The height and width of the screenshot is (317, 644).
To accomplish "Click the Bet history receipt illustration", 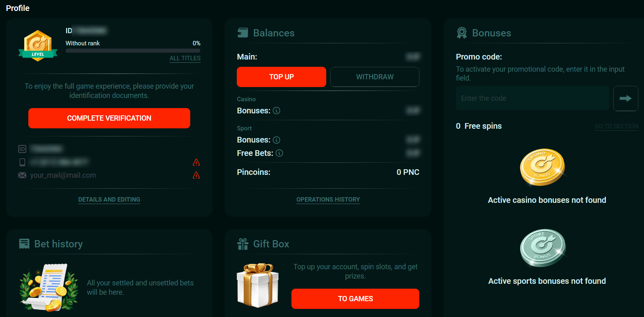I will tap(49, 287).
